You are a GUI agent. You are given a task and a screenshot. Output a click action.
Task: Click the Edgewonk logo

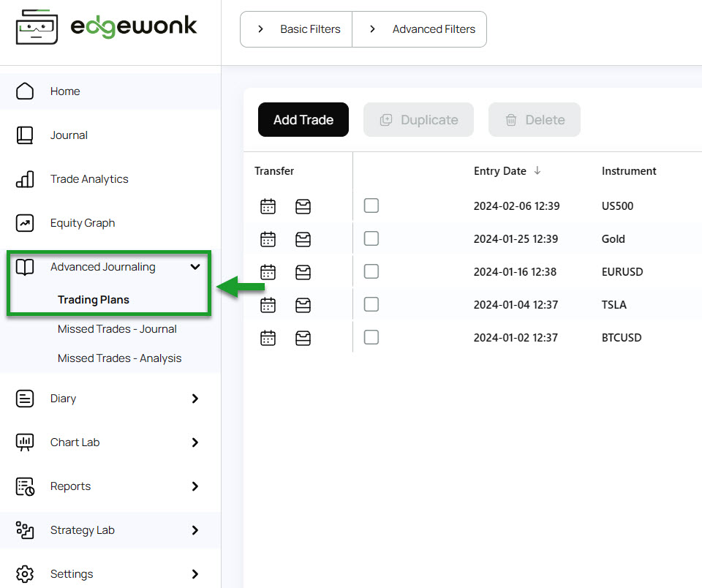(x=106, y=27)
